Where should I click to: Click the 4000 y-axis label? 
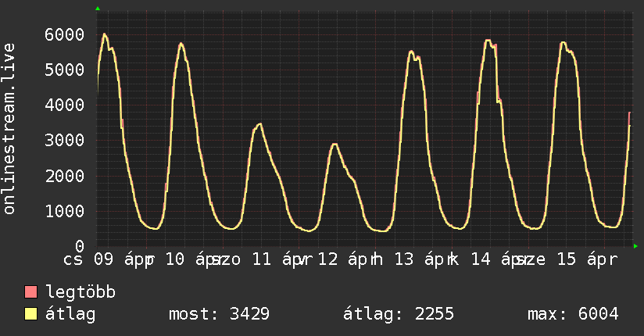pyautogui.click(x=65, y=105)
